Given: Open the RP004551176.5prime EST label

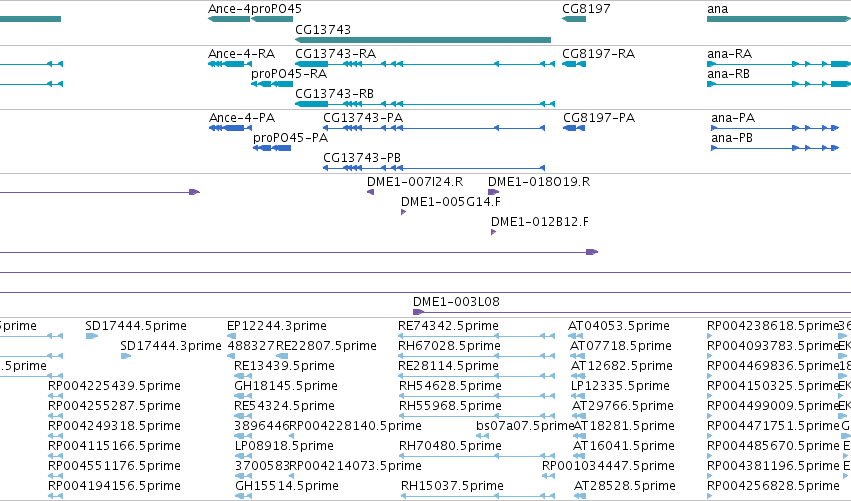Looking at the screenshot, I should click(x=115, y=466).
